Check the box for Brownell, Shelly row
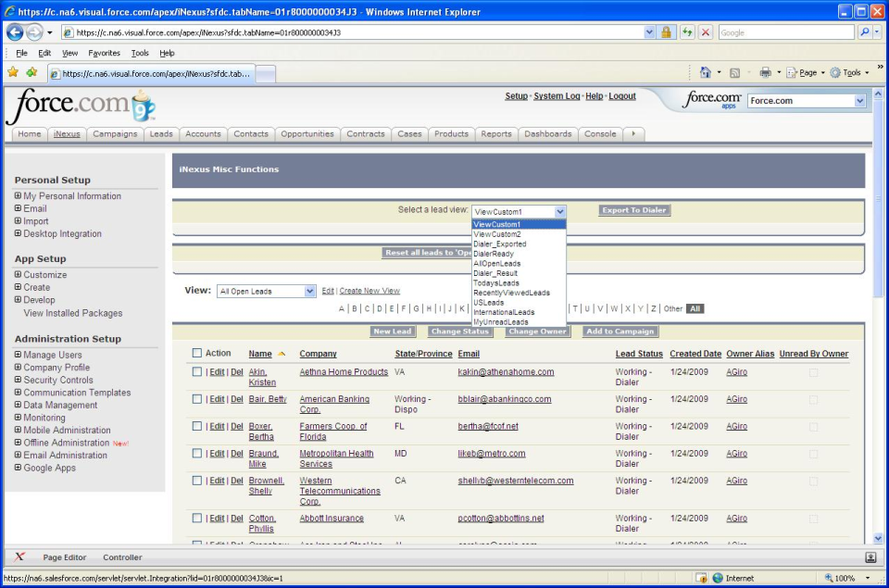 click(196, 481)
